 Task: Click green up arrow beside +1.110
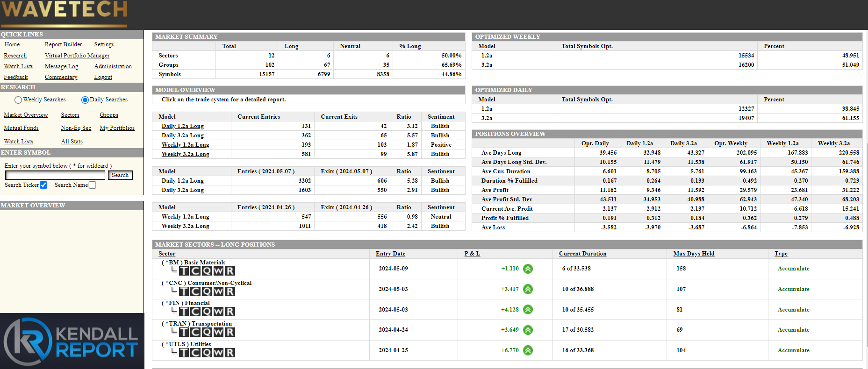pyautogui.click(x=528, y=269)
